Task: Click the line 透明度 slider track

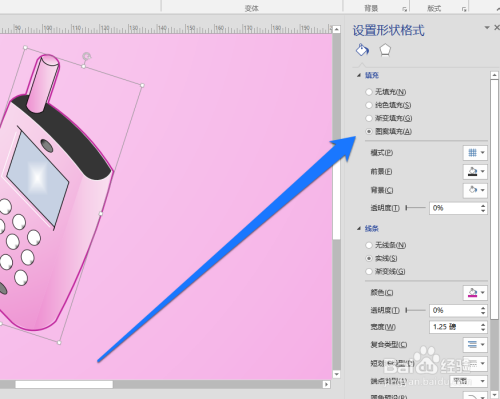Action: pos(415,310)
